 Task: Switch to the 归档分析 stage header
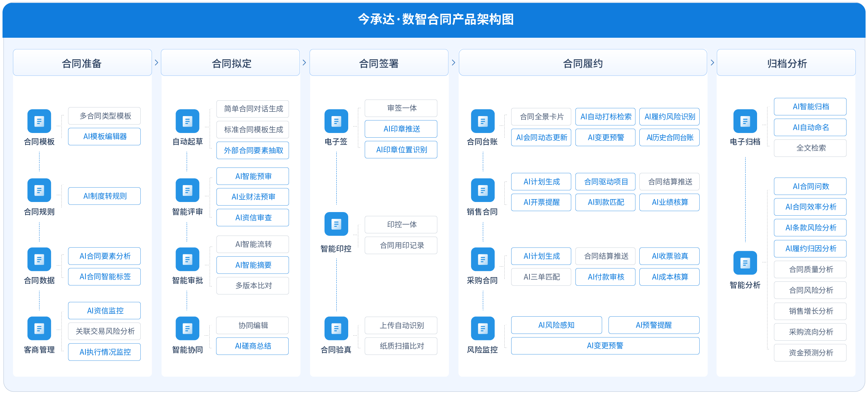click(x=786, y=63)
